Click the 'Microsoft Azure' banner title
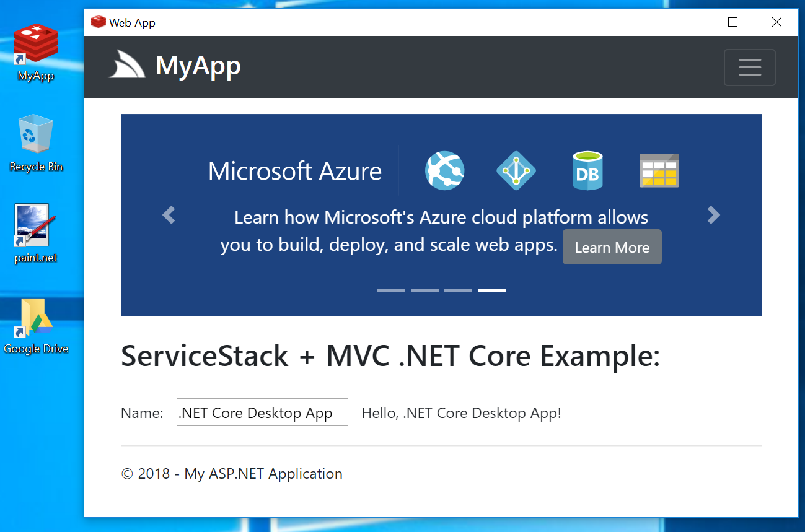The width and height of the screenshot is (805, 532). click(x=295, y=170)
